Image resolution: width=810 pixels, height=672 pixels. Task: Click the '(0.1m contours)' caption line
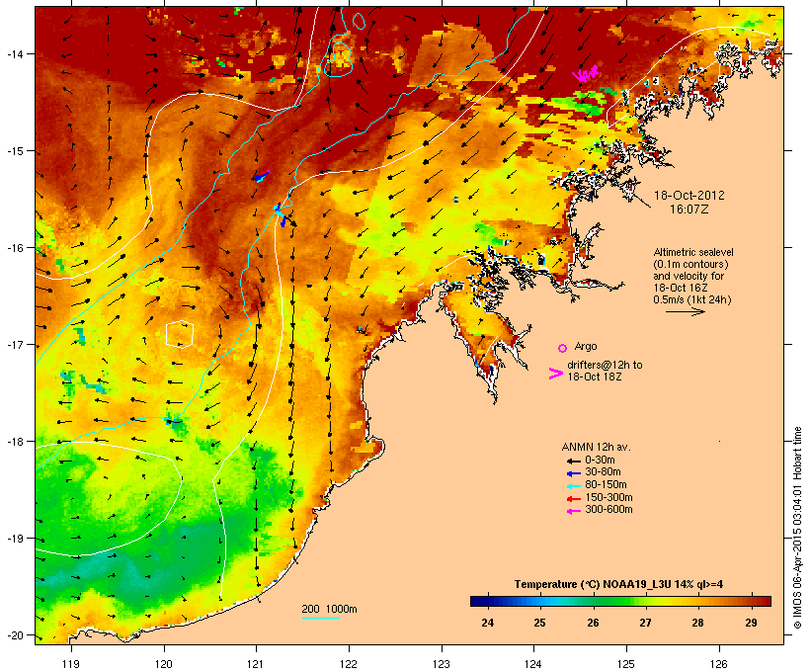coord(691,264)
